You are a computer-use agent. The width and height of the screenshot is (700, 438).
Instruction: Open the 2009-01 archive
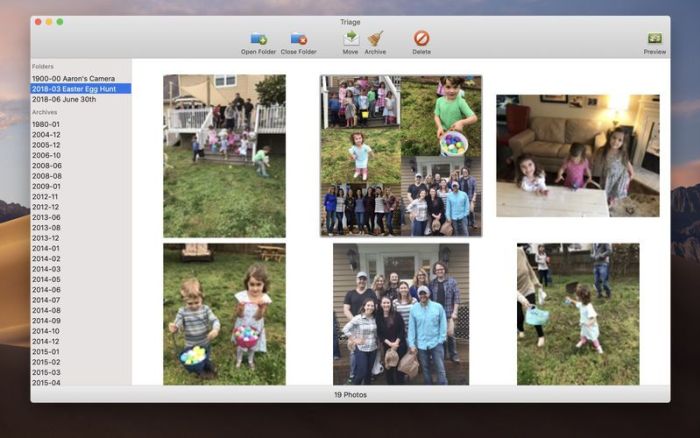81,186
